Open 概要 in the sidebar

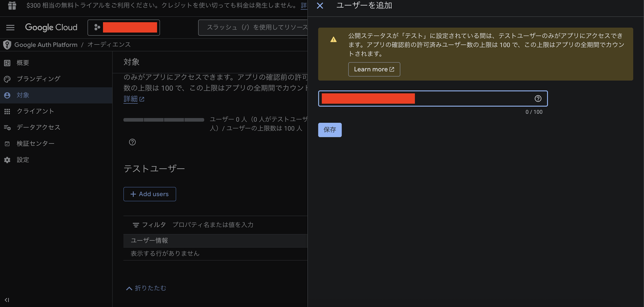[x=56, y=63]
